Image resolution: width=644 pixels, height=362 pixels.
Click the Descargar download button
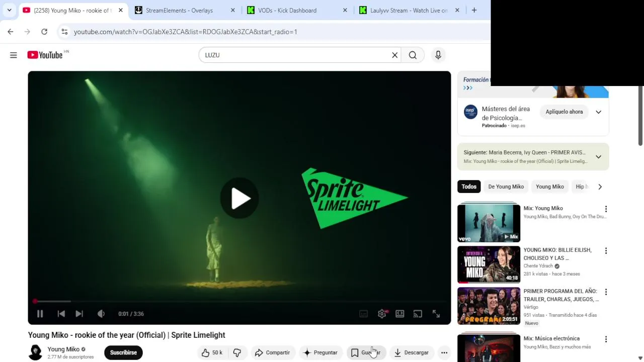pos(412,352)
